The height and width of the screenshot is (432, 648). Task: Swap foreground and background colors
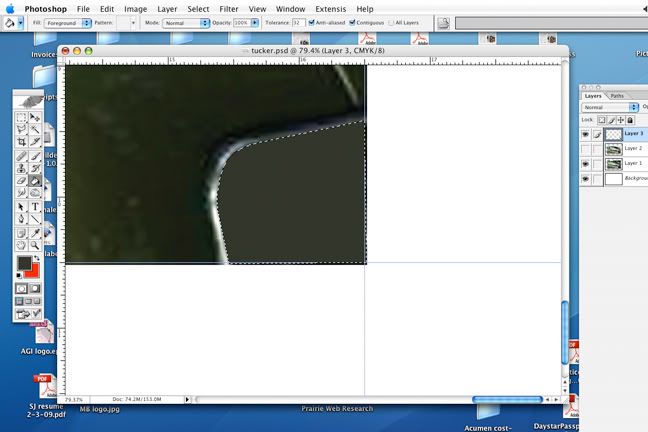(37, 258)
